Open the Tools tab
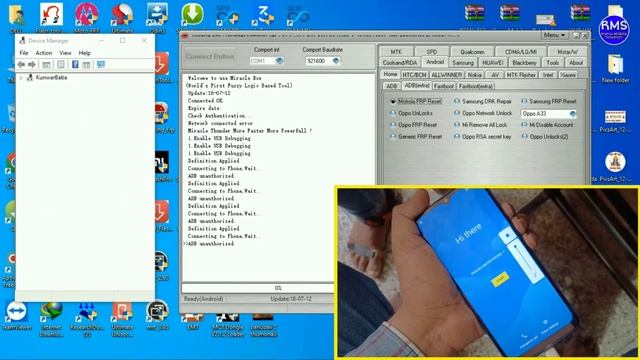The image size is (640, 360). [x=553, y=63]
